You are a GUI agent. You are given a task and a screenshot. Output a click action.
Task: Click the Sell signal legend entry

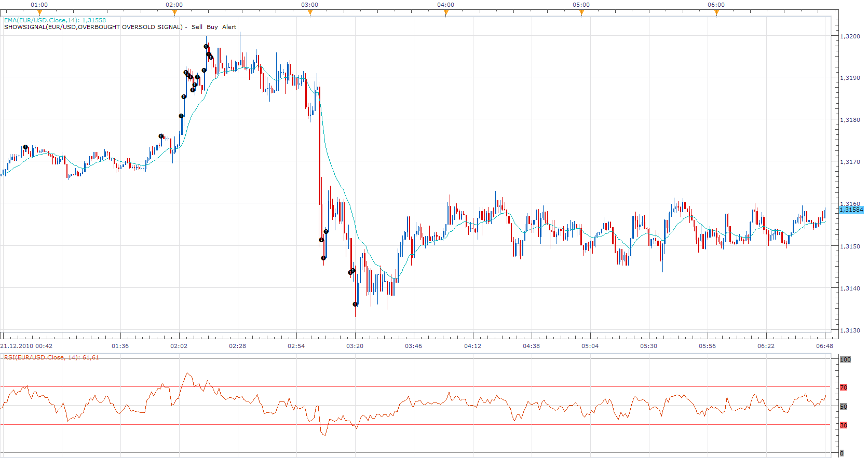click(x=197, y=27)
